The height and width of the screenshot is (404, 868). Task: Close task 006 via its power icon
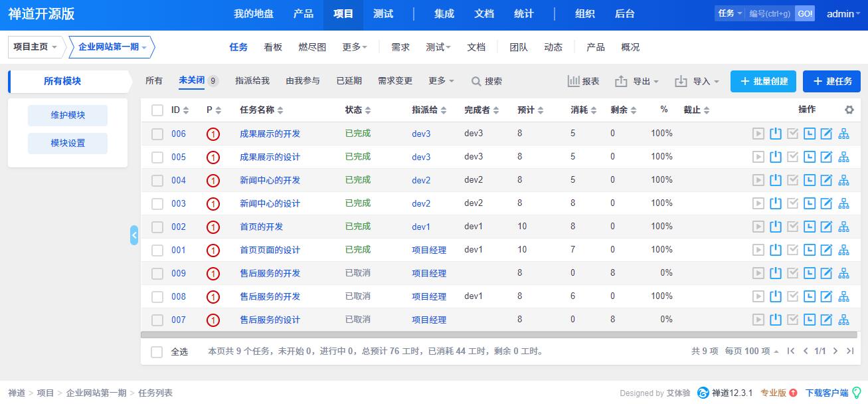775,133
